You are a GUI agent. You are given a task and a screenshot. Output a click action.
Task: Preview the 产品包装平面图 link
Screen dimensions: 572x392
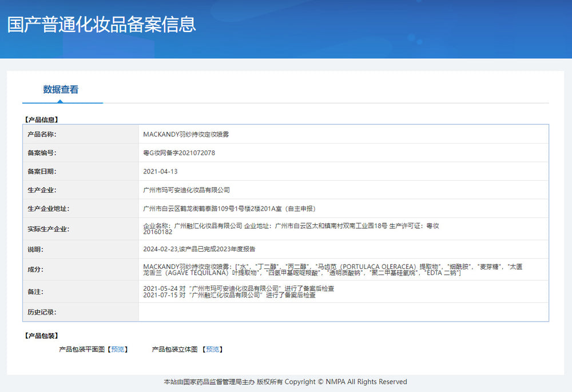(117, 349)
